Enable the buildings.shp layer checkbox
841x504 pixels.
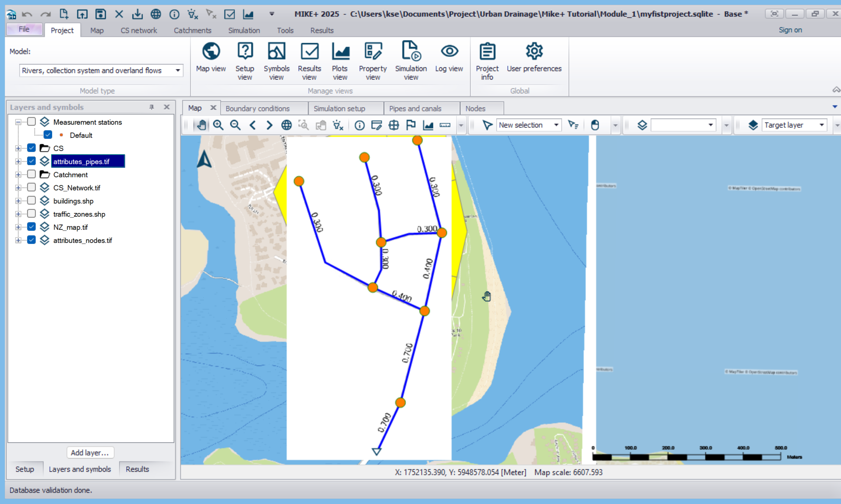32,201
